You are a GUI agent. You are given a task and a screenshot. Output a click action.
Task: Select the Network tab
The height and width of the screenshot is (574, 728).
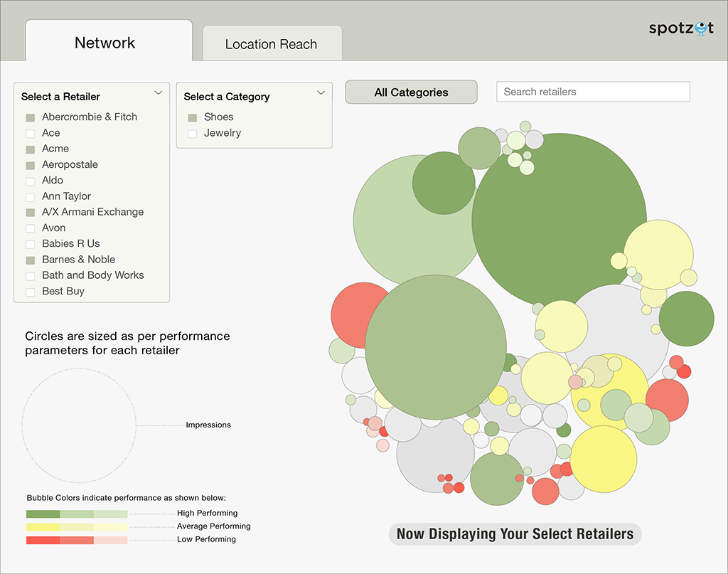(x=105, y=43)
